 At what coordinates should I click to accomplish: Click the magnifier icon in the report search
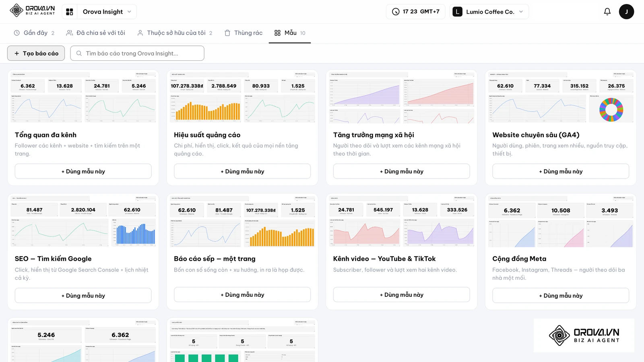click(79, 53)
